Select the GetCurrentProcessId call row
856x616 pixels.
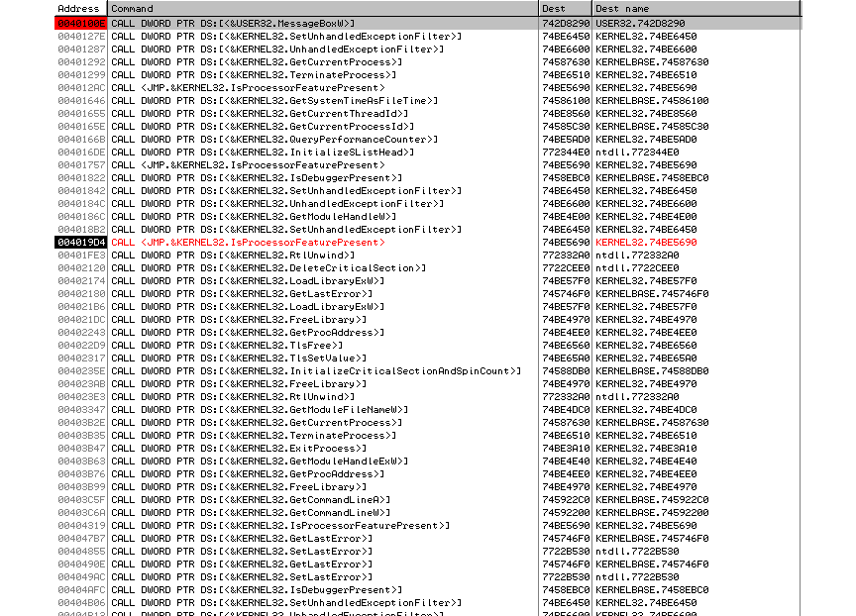[x=427, y=127]
